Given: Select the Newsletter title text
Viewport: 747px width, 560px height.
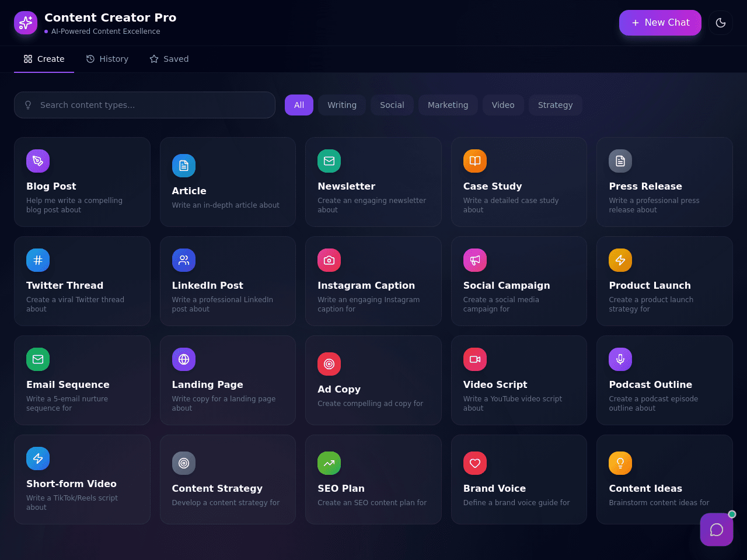Looking at the screenshot, I should [x=347, y=186].
